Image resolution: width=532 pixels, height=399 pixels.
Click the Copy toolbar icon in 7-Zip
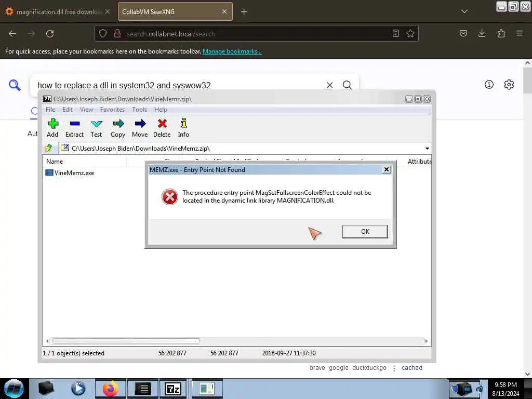point(118,124)
